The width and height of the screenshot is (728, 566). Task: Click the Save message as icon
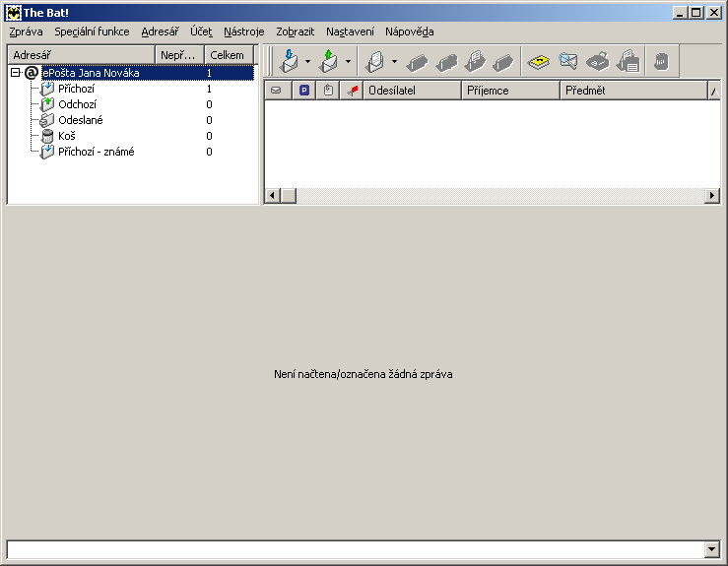point(629,61)
